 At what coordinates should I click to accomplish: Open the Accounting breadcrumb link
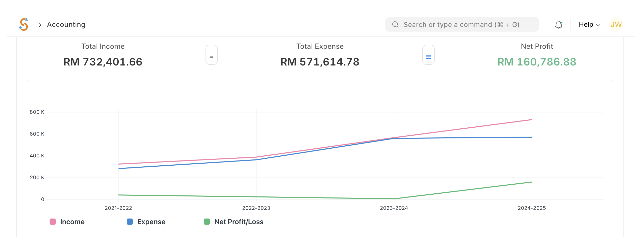click(x=66, y=24)
